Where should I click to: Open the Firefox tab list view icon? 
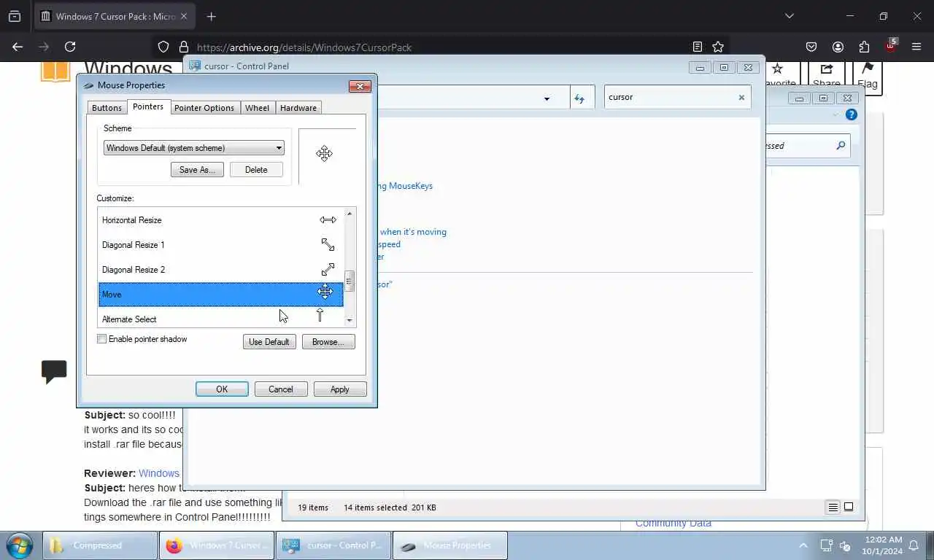15,16
